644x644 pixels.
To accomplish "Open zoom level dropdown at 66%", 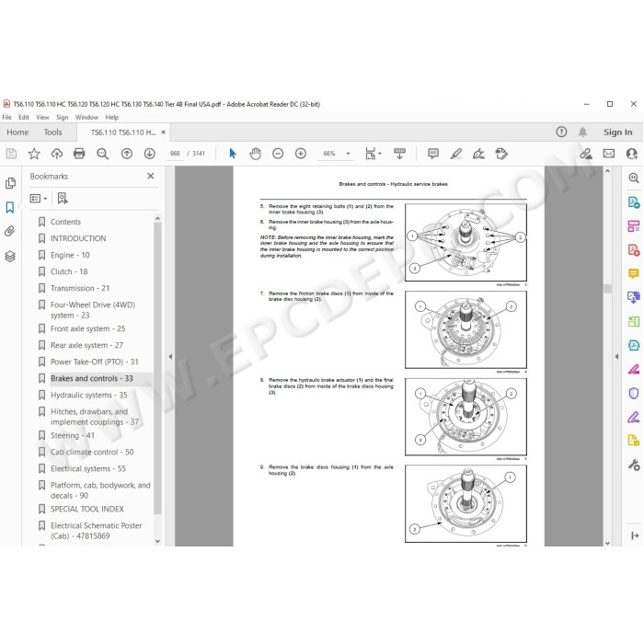I will tap(348, 154).
